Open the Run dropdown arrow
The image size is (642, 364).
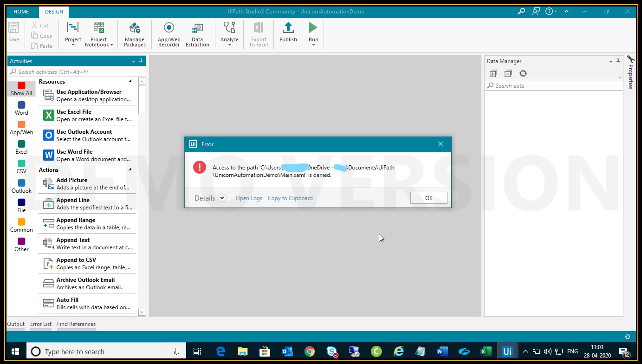coord(313,45)
